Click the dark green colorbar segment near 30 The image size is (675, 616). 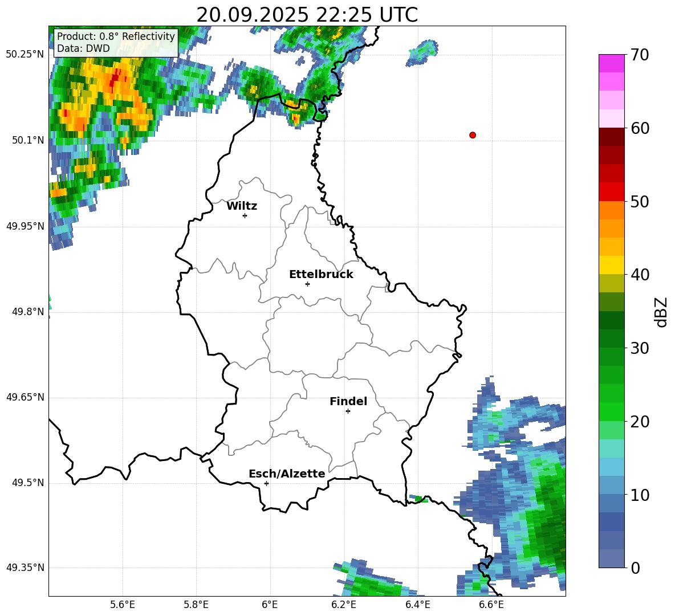coord(611,338)
